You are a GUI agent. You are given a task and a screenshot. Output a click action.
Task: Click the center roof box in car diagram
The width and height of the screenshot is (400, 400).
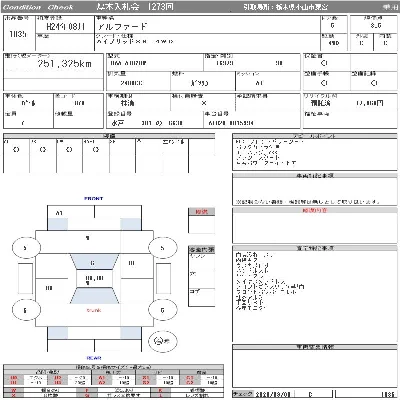(x=95, y=279)
